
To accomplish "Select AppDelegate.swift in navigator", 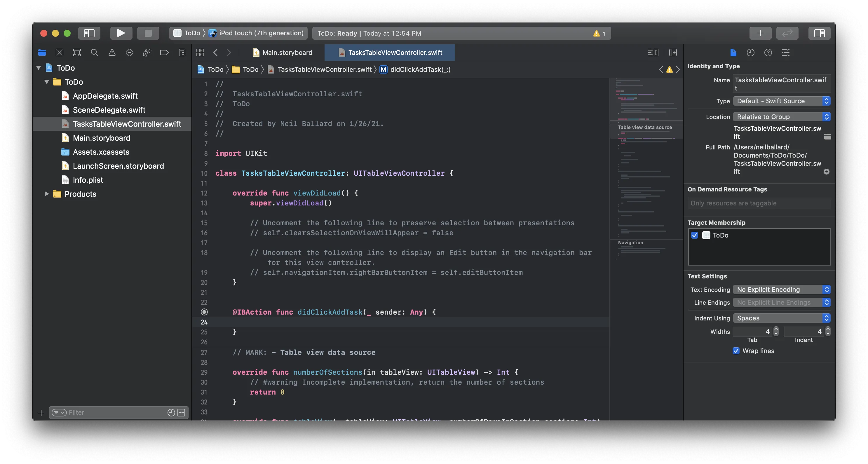I will click(105, 96).
